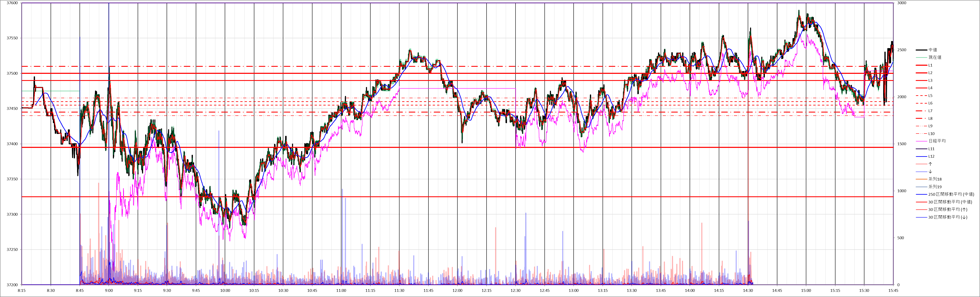Click the 13:00 time axis label
This screenshot has width=980, height=297.
(x=574, y=291)
